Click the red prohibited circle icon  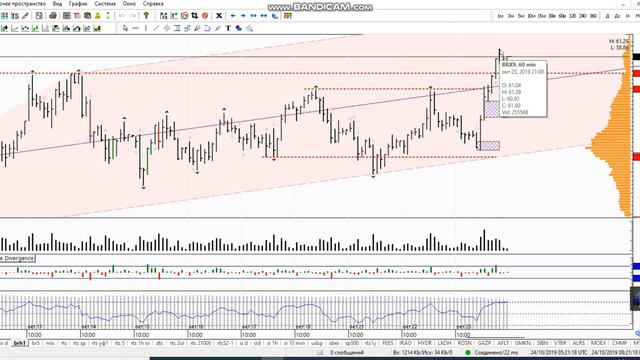point(205,16)
